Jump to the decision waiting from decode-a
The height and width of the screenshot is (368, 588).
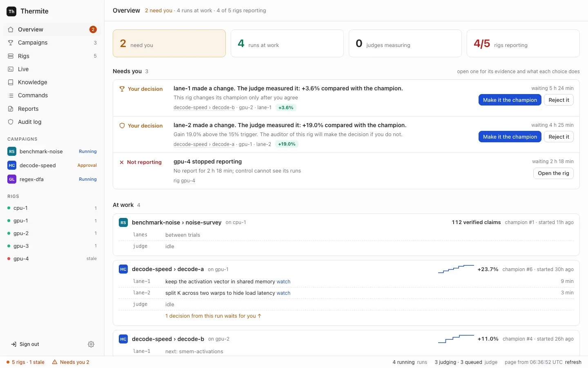pos(213,316)
